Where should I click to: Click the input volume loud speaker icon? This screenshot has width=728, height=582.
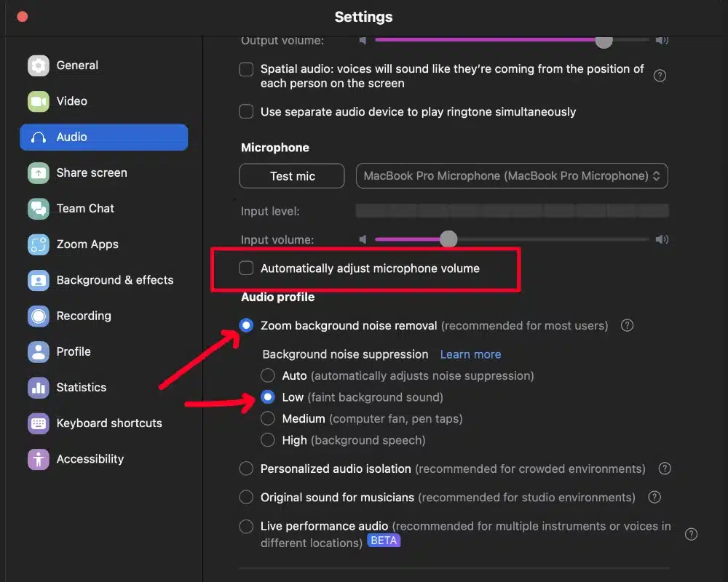(x=662, y=239)
